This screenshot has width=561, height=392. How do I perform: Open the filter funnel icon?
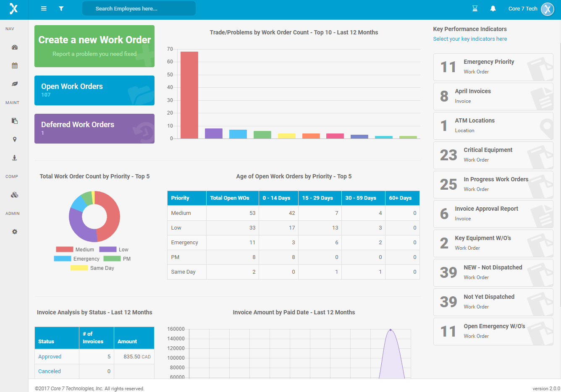61,8
